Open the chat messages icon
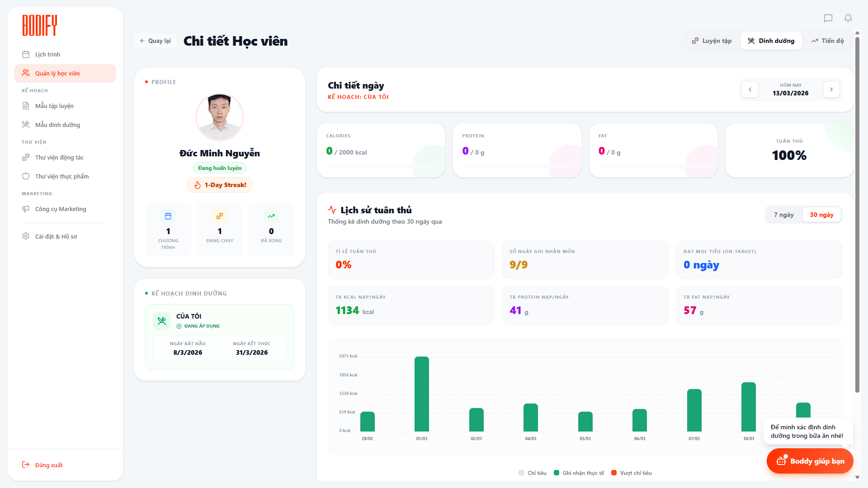 (x=828, y=18)
